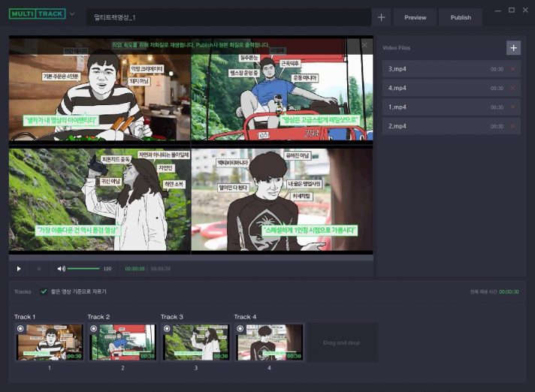Screen dimensions: 535x392
Task: Remove 1.mp4 using its red X
Action: click(513, 107)
